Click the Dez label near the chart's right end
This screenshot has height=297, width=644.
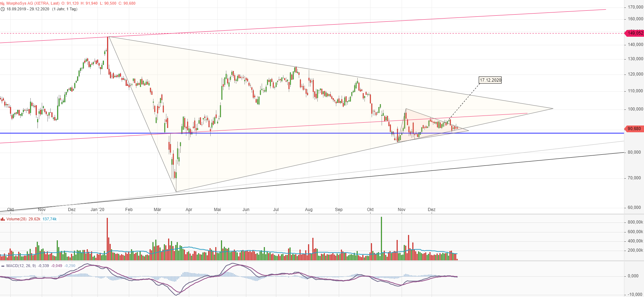pos(432,210)
